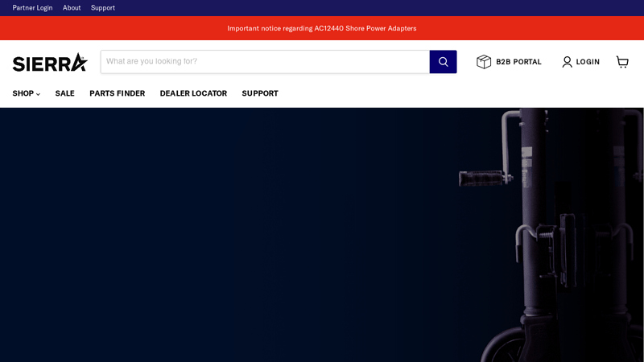Expand the SHOP dropdown chevron
Screen dimensions: 644x362
click(38, 94)
